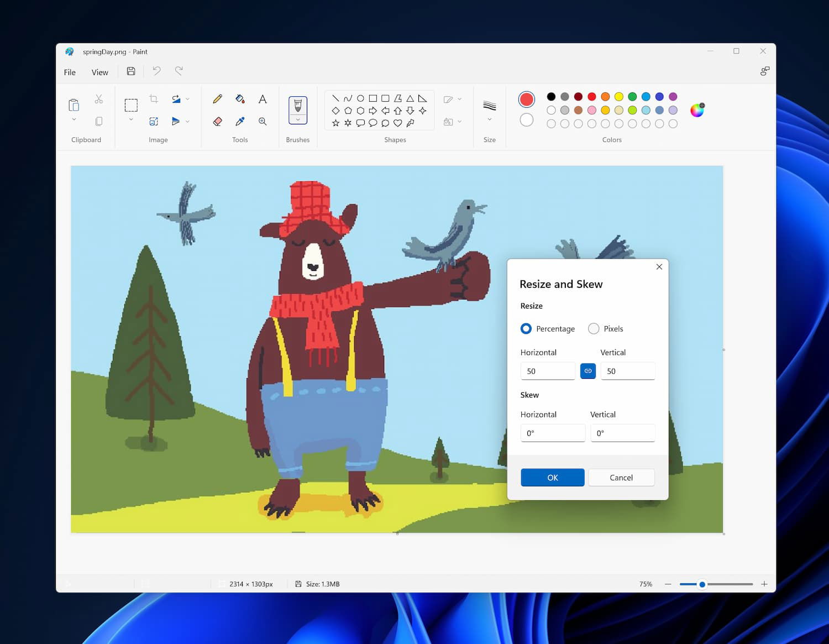Expand the Brushes dropdown
This screenshot has width=829, height=644.
coord(298,119)
